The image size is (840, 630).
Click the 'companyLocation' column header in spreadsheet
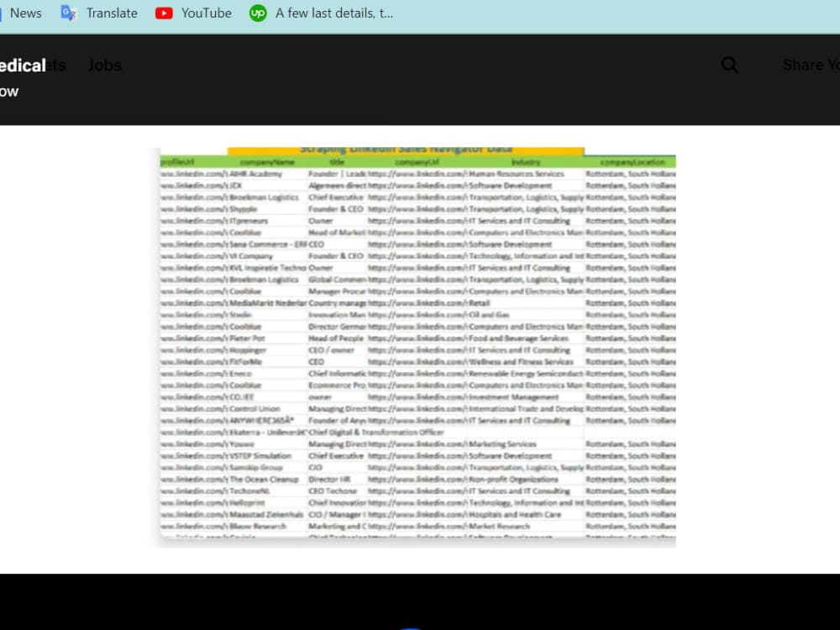pos(633,162)
